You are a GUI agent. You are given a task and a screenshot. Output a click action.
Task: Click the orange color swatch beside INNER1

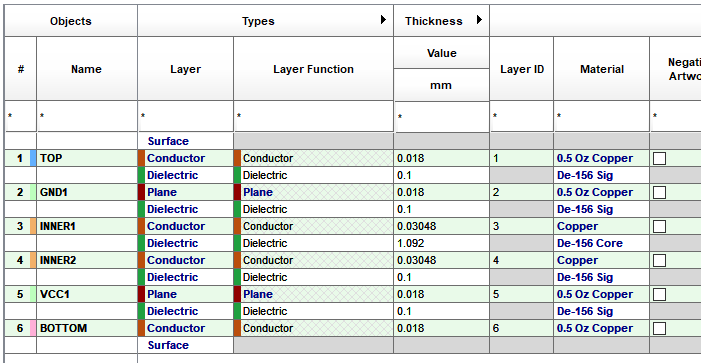point(33,226)
